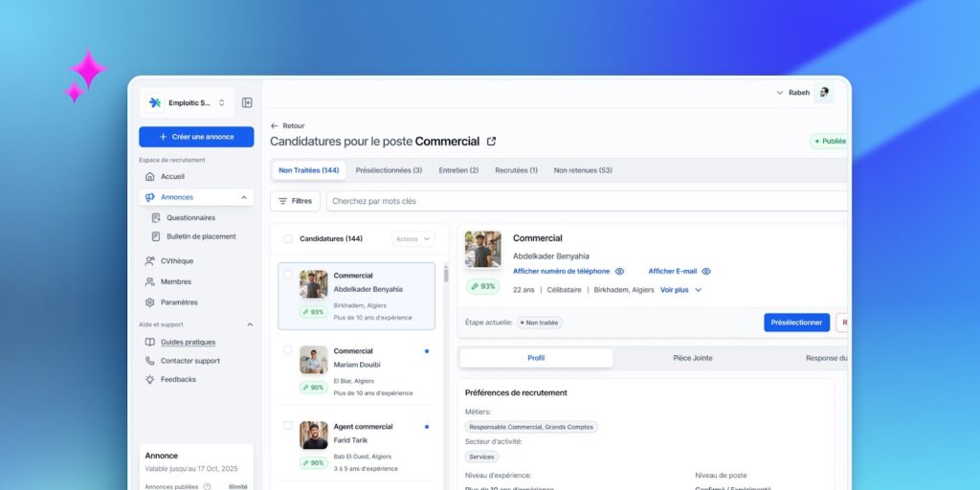Click the Feedbacks lightbulb icon
Screen dimensions: 980x490
pos(150,380)
